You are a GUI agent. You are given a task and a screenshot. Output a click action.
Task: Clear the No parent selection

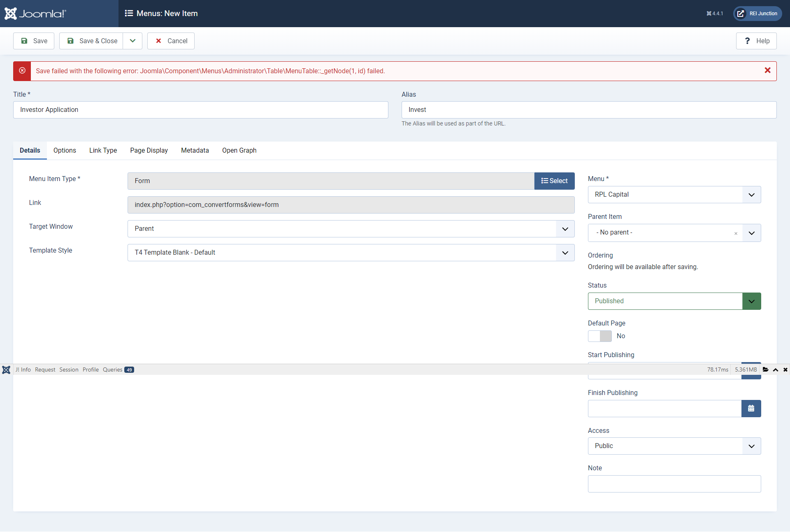pos(736,233)
